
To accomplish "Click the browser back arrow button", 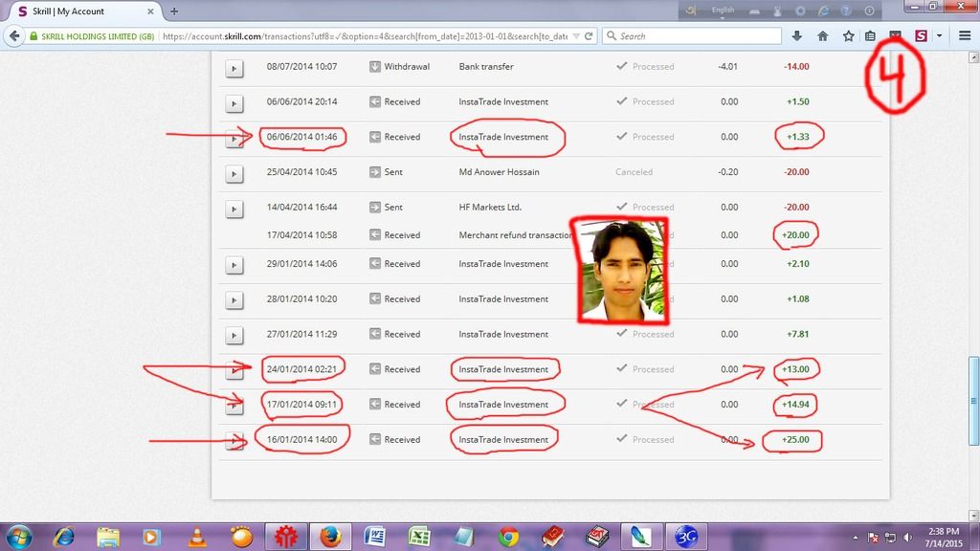I will 14,36.
